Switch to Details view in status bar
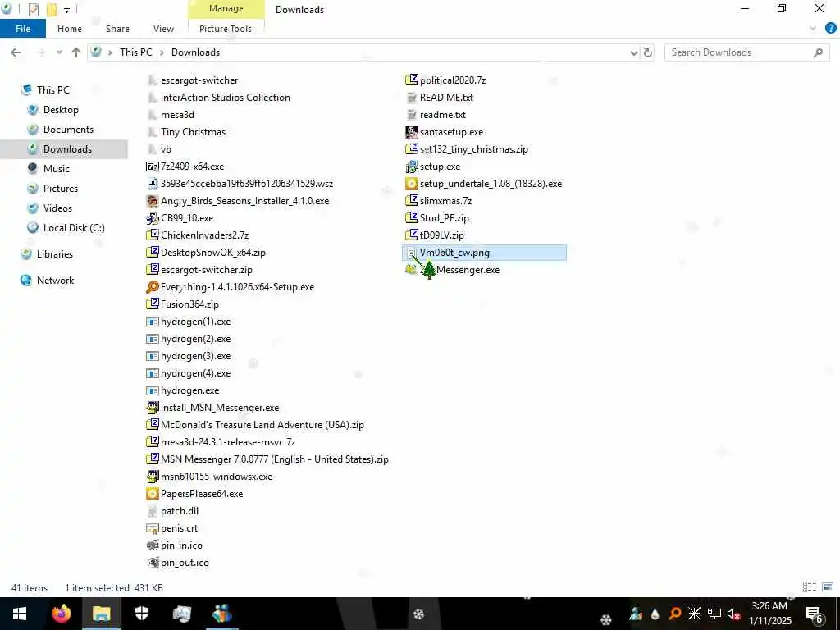The image size is (840, 630). click(810, 587)
